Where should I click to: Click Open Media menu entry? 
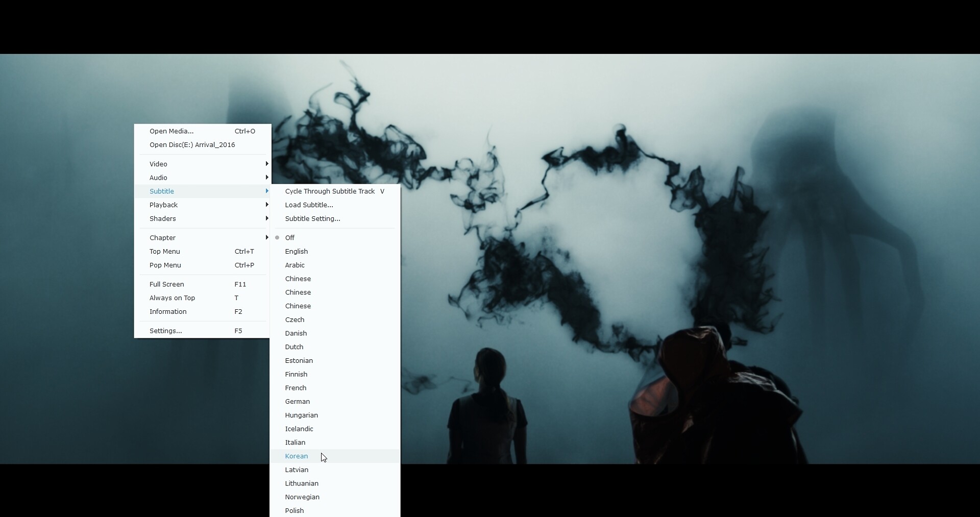171,131
